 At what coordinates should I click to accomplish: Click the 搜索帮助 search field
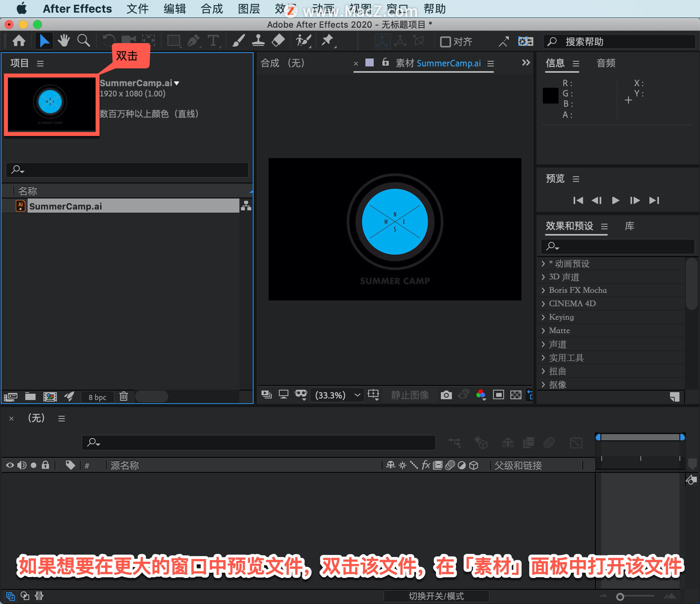click(619, 42)
